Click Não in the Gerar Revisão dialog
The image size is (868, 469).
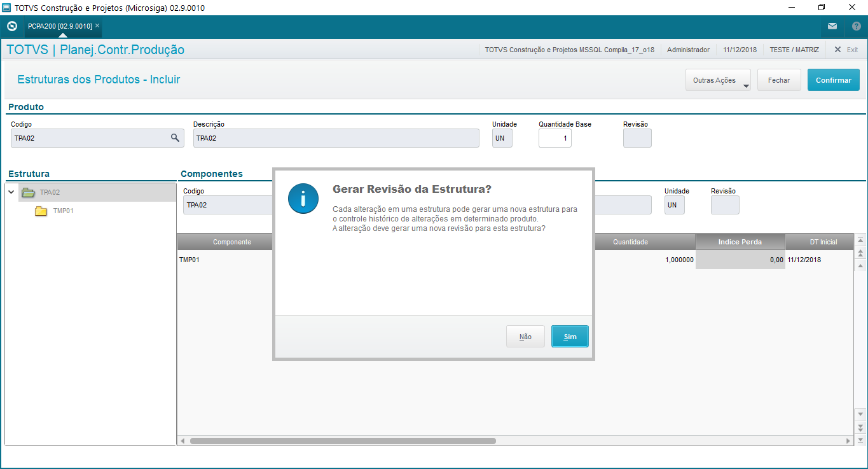525,337
